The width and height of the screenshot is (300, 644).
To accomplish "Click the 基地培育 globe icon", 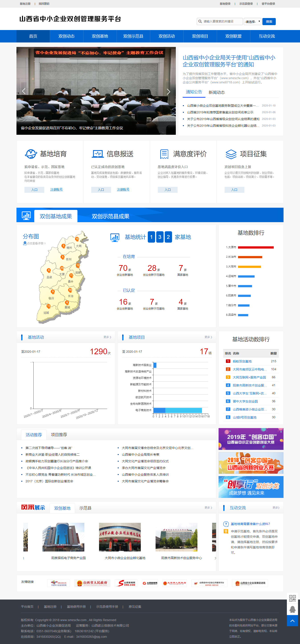I will [31, 154].
